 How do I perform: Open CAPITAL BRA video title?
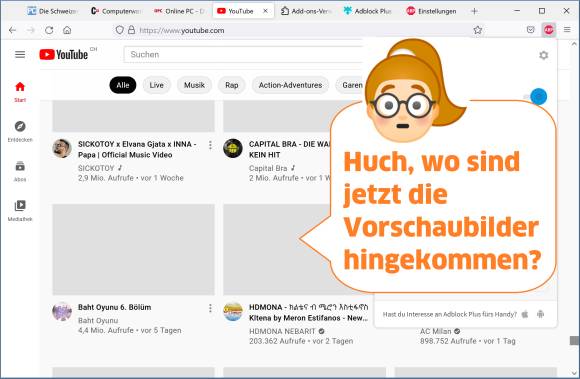290,149
